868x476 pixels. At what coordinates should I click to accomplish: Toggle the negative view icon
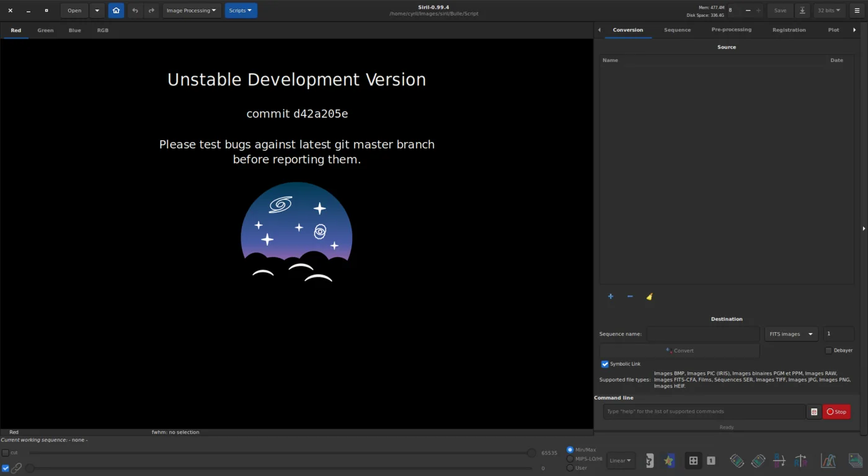pyautogui.click(x=649, y=460)
